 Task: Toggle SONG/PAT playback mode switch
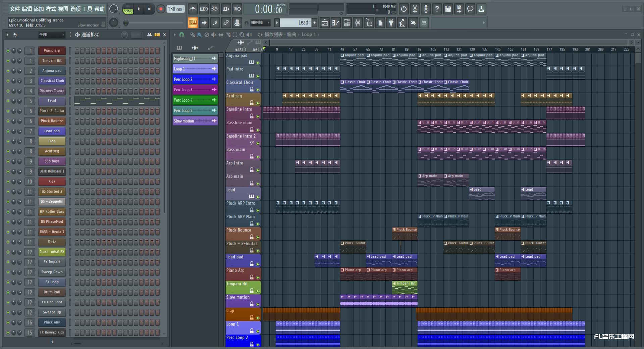click(128, 9)
